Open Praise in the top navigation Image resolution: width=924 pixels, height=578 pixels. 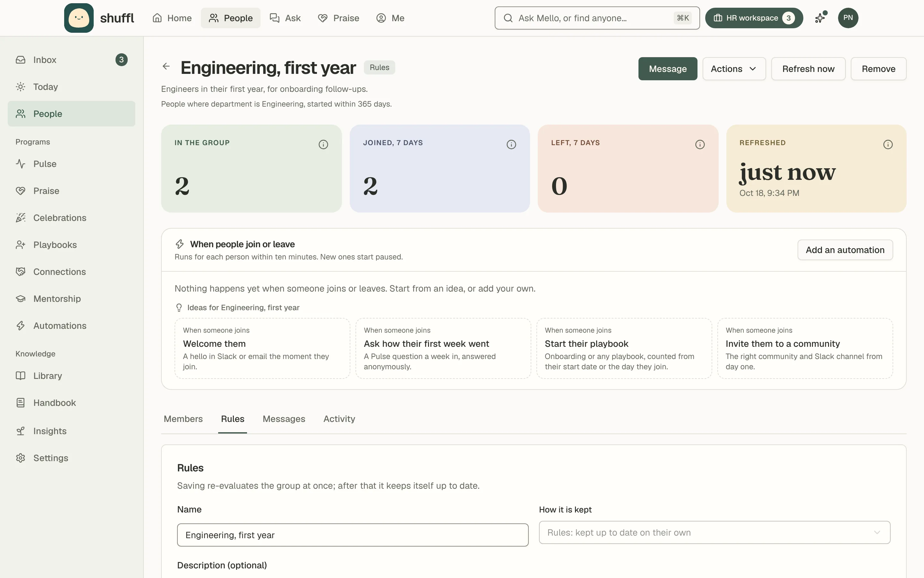(339, 18)
